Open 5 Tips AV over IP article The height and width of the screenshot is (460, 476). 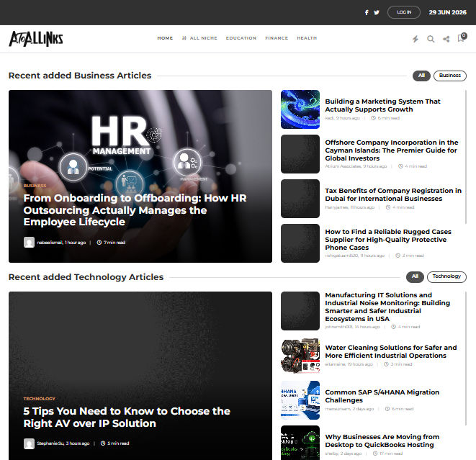pos(127,417)
